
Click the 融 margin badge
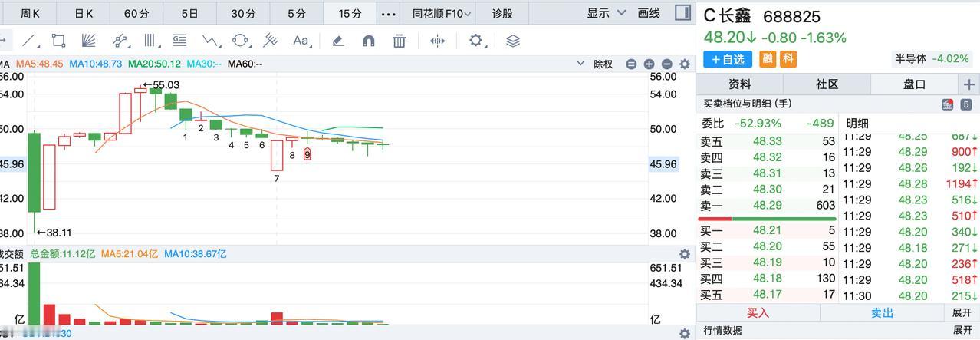767,59
